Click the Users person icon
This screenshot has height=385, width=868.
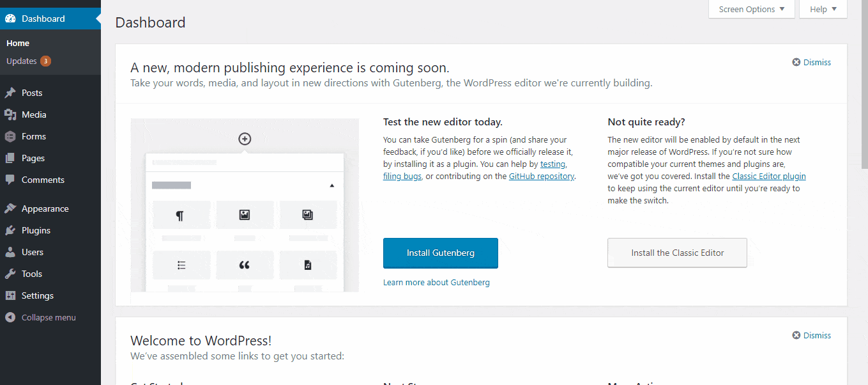pos(10,252)
